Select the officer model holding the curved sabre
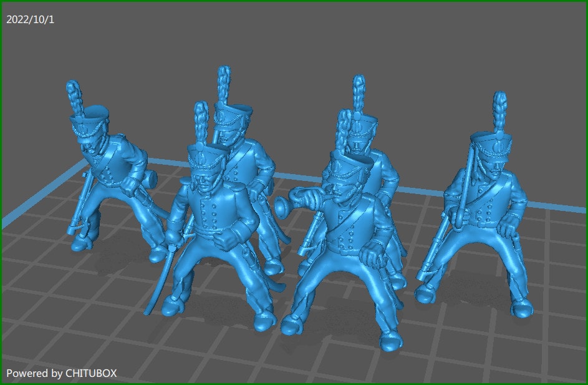Viewport: 588px width, 385px height. coord(212,231)
